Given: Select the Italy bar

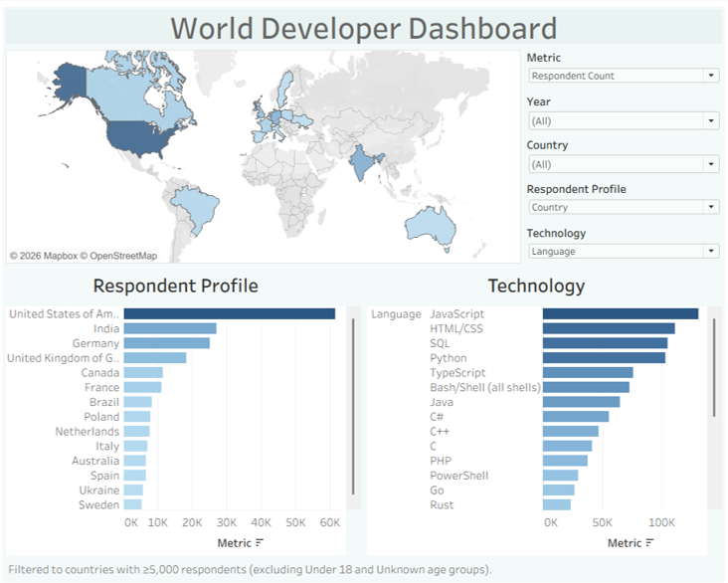Looking at the screenshot, I should click(x=135, y=447).
